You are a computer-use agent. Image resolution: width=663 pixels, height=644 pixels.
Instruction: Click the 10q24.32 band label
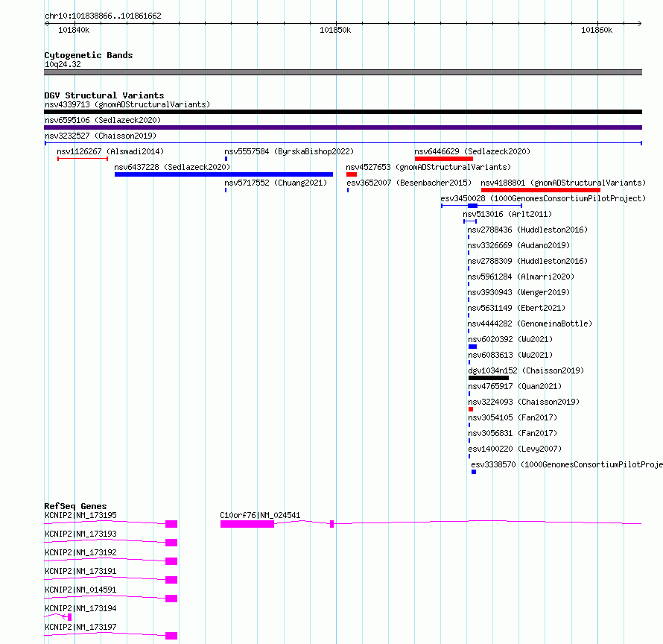coord(63,64)
